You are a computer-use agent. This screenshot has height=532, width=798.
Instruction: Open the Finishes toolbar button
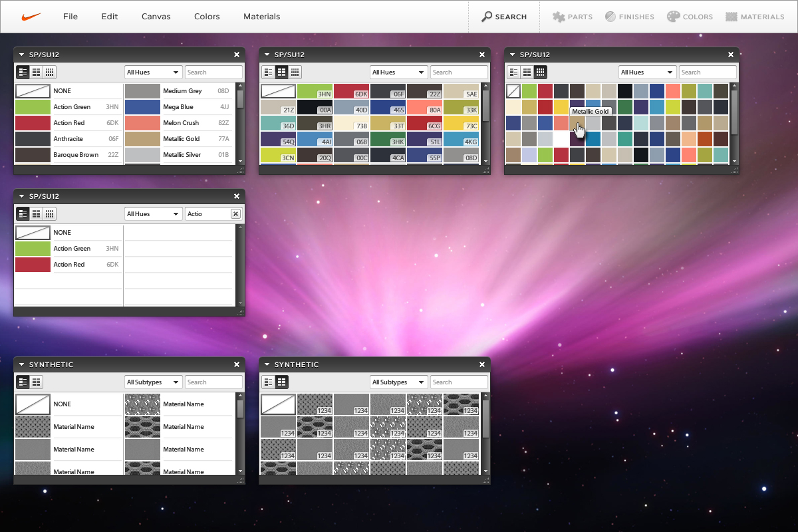[610, 17]
